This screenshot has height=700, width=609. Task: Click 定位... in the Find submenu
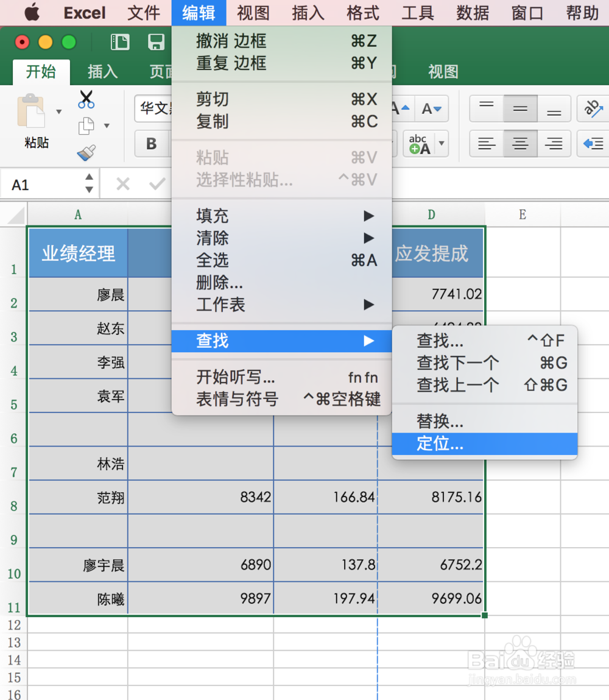[440, 444]
